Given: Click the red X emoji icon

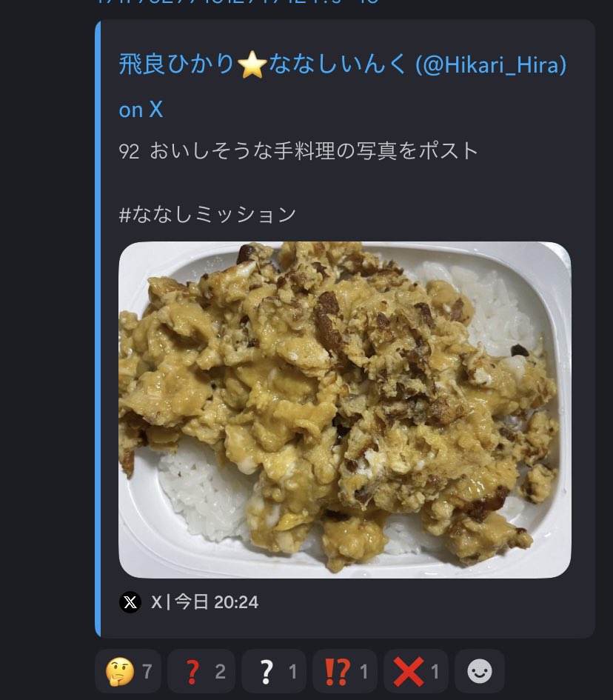Looking at the screenshot, I should tap(408, 671).
